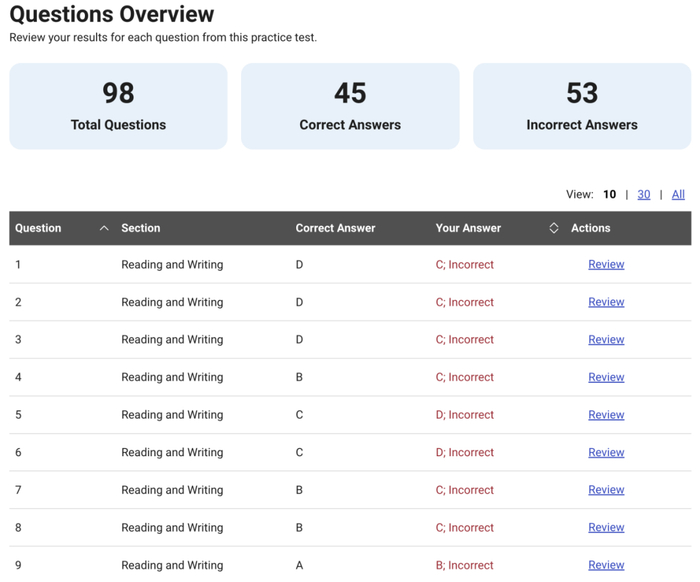
Task: Open Review for question 2
Action: 606,302
